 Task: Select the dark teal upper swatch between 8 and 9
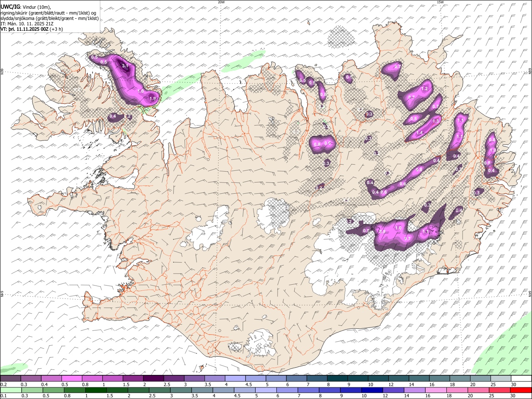pos(337,378)
